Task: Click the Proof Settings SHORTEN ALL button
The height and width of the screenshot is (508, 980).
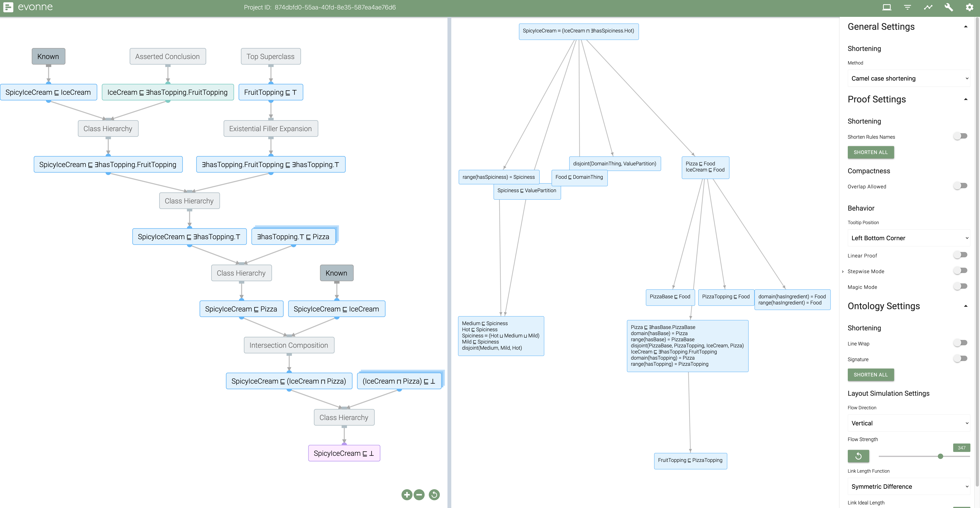Action: [x=870, y=152]
